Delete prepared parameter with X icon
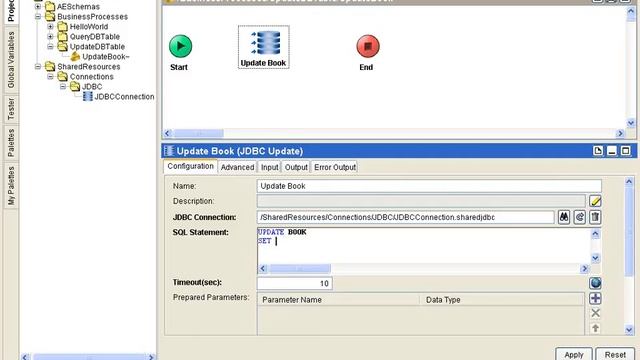The width and height of the screenshot is (640, 360). (x=595, y=313)
